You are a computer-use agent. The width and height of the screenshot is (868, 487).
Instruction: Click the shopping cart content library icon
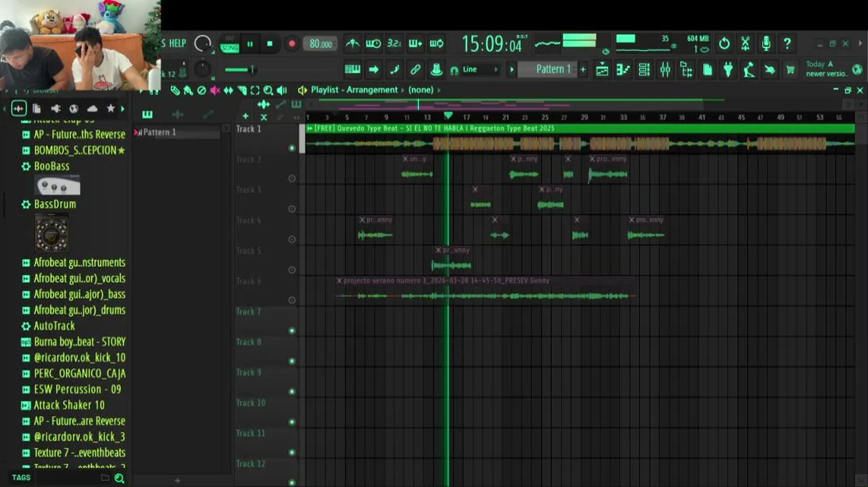790,70
